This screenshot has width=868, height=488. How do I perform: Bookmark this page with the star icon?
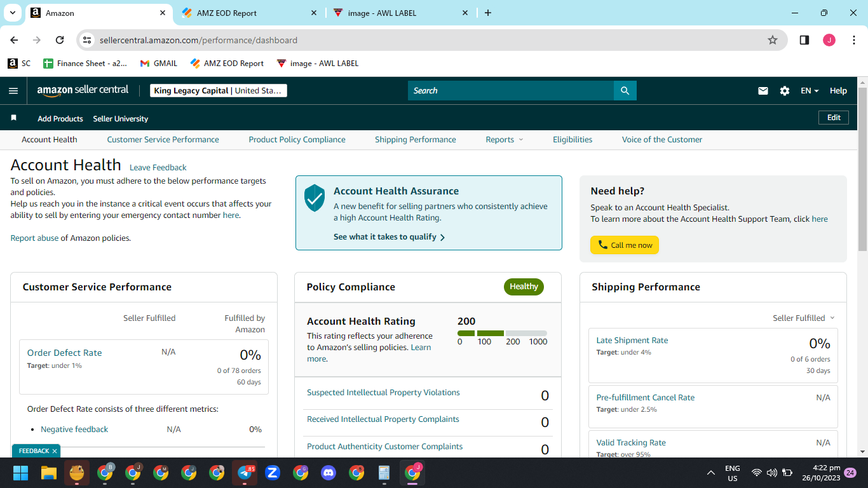pos(773,40)
